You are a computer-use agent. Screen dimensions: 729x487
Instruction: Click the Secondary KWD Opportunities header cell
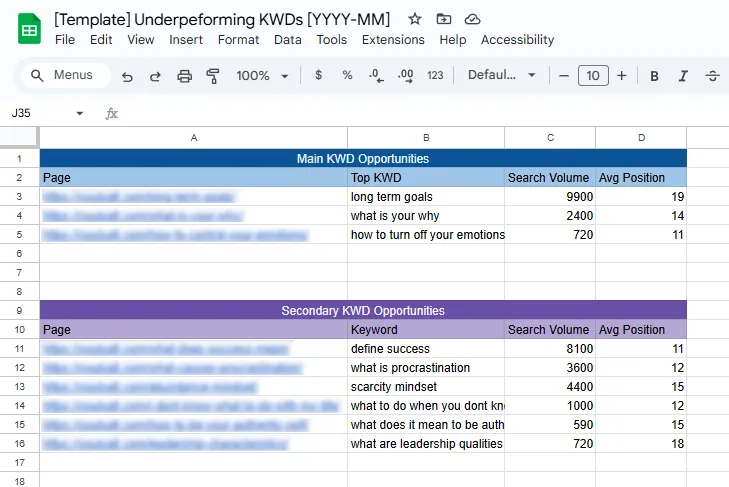pos(363,310)
